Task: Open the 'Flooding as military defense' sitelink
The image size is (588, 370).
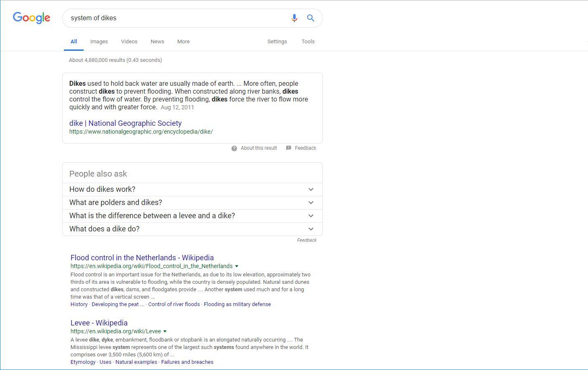Action: [238, 304]
